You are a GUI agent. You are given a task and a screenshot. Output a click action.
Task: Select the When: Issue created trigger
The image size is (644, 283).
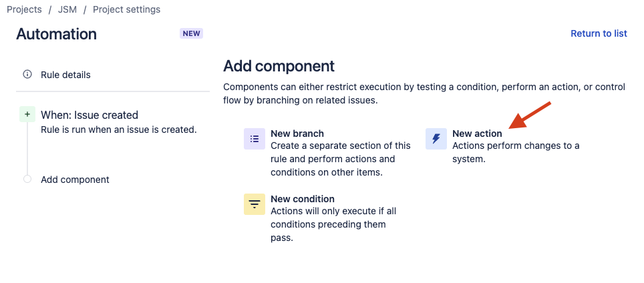(90, 115)
